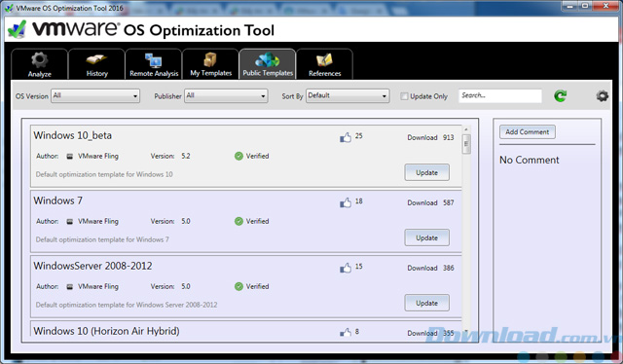Click the author icon on Windows 7
Image resolution: width=623 pixels, height=364 pixels.
point(69,221)
